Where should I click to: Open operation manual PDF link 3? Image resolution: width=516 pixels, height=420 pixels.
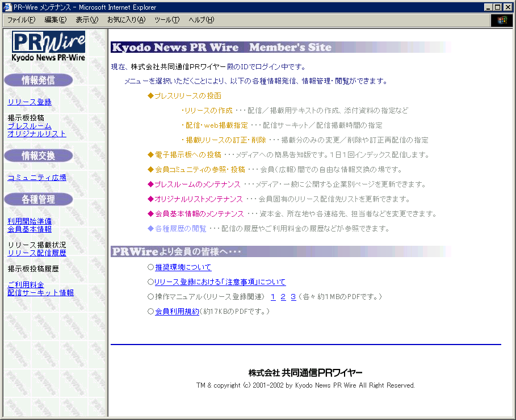click(293, 297)
